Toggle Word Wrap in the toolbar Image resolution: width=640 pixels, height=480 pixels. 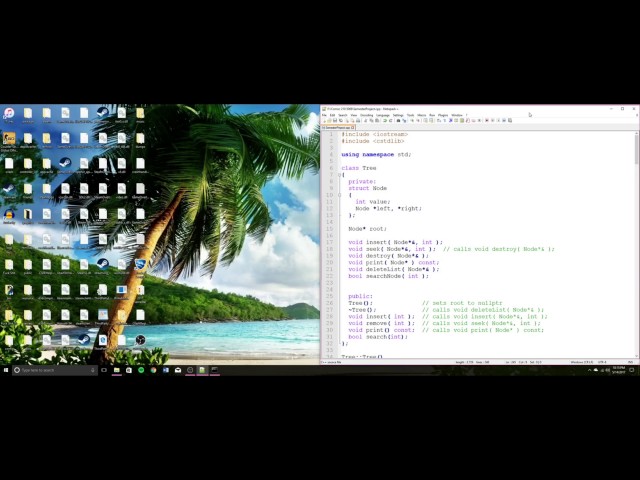[438, 120]
